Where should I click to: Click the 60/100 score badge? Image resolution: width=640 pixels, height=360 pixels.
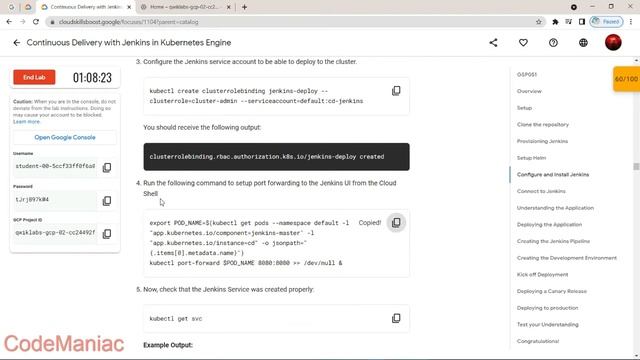pyautogui.click(x=626, y=79)
